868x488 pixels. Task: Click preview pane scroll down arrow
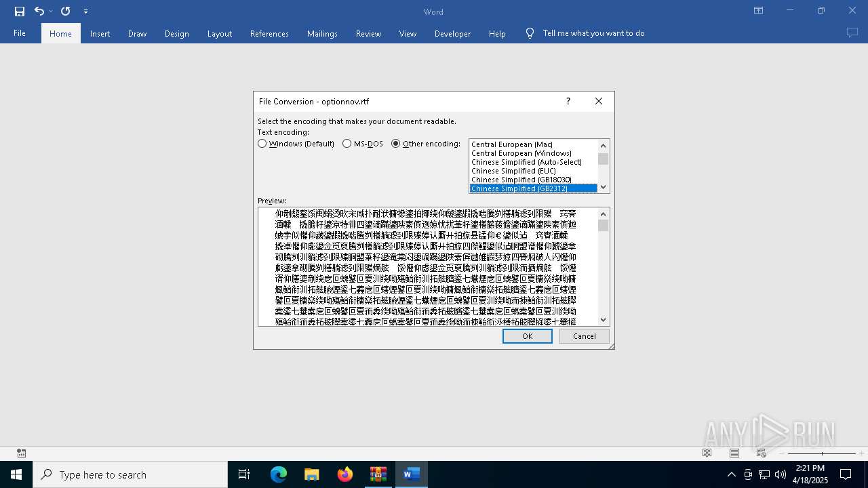[603, 320]
